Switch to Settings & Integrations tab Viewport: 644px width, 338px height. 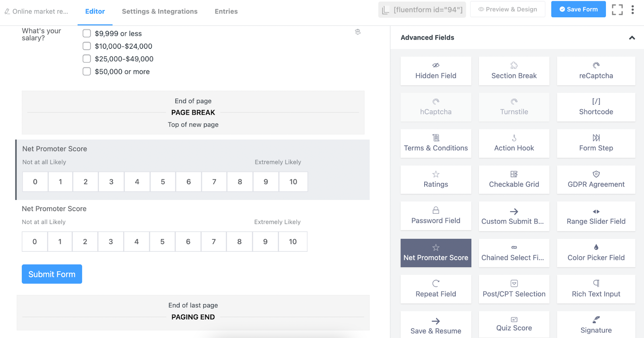tap(159, 11)
